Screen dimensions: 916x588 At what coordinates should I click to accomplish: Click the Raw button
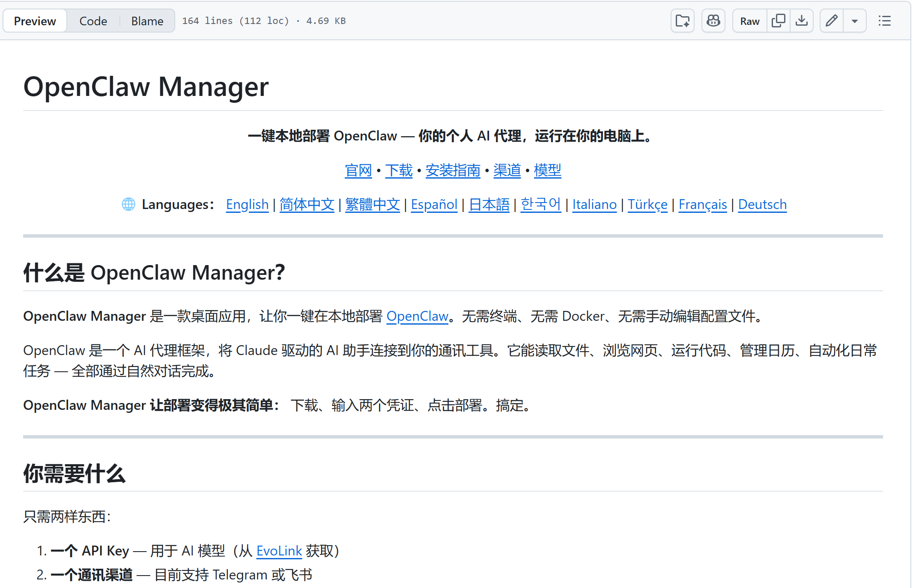[x=749, y=21]
